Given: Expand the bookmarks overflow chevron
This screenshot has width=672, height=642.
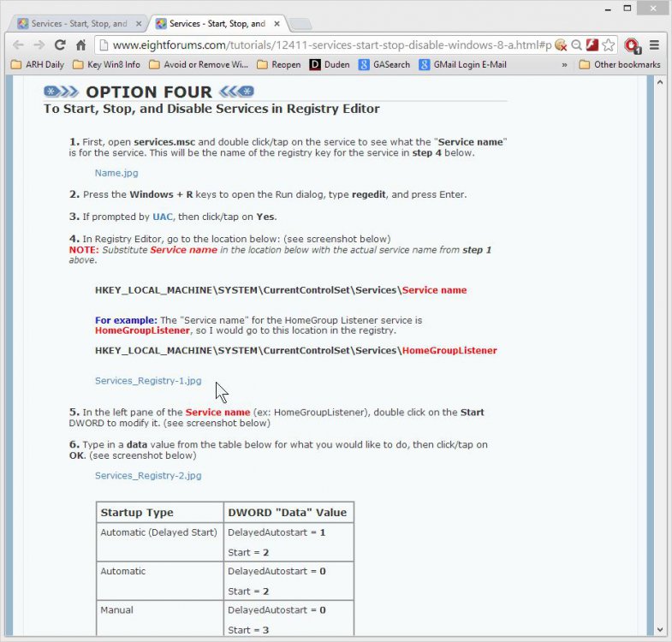Looking at the screenshot, I should click(x=564, y=64).
